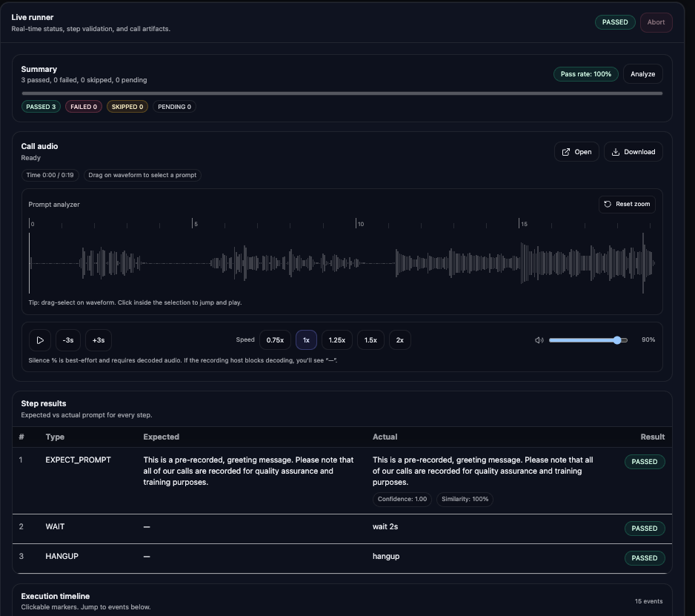This screenshot has width=695, height=616.
Task: Filter by the PASSED 3 chip
Action: click(x=41, y=107)
